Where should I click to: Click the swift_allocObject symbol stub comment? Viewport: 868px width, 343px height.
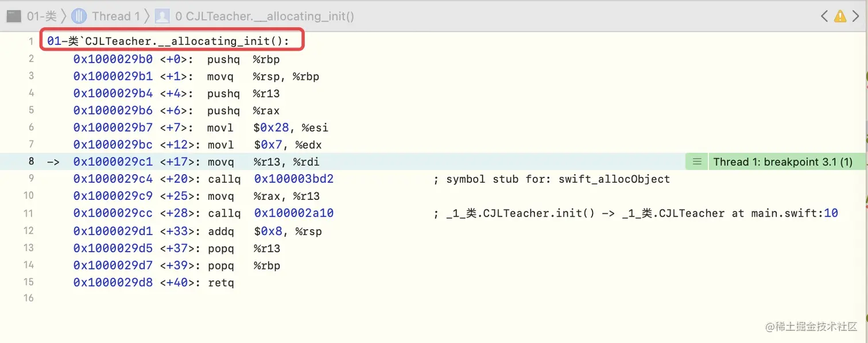[x=552, y=179]
